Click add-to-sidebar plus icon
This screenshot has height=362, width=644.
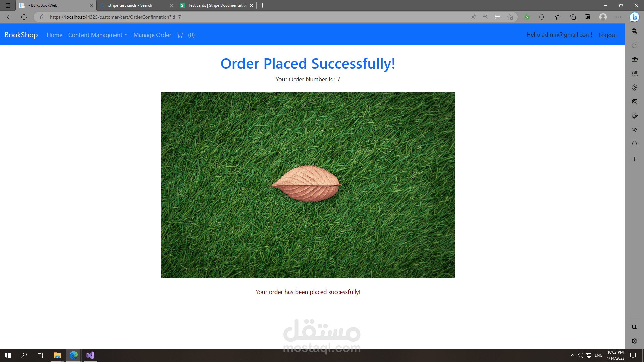click(x=634, y=159)
